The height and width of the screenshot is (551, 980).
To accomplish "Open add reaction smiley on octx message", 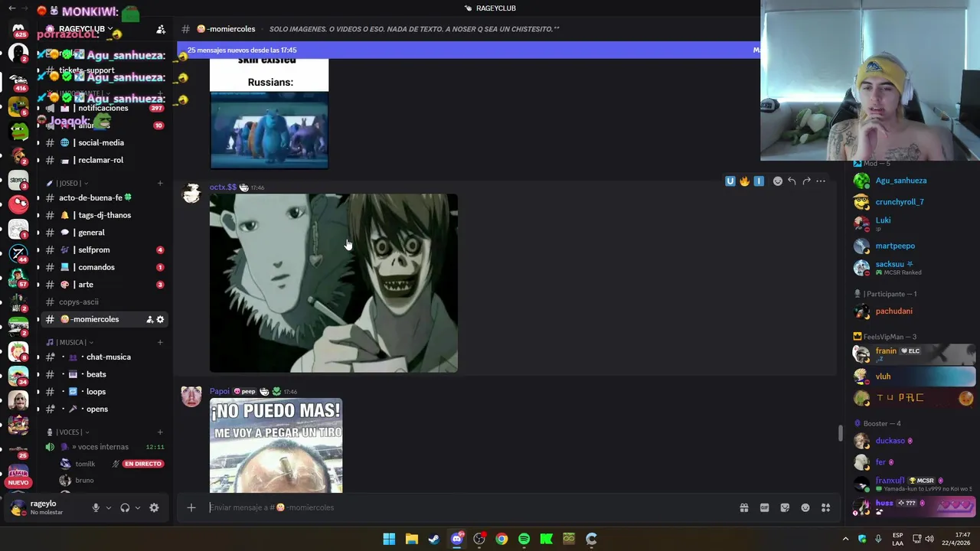I will [777, 181].
